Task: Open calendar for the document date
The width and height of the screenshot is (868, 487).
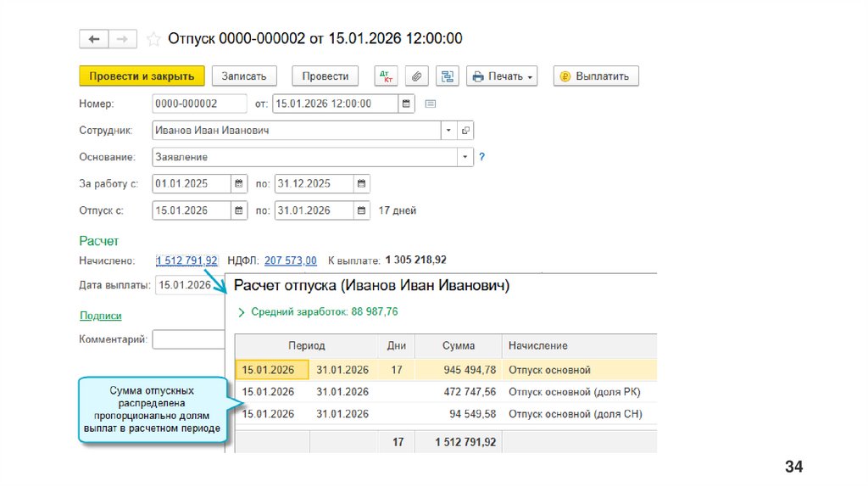Action: (x=406, y=104)
